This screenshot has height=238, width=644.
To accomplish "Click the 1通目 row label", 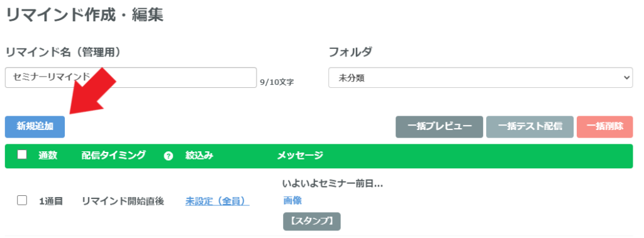I will click(51, 201).
